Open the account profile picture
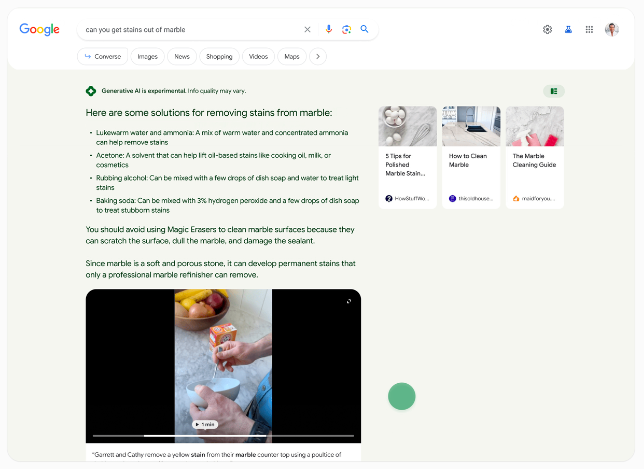The image size is (644, 469). click(612, 30)
